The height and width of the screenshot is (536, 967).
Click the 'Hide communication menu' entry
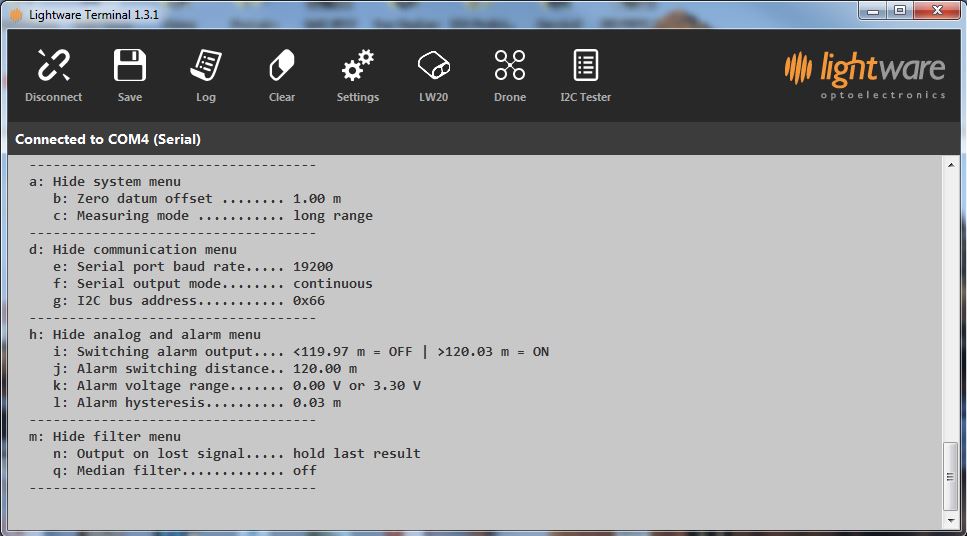pyautogui.click(x=133, y=250)
